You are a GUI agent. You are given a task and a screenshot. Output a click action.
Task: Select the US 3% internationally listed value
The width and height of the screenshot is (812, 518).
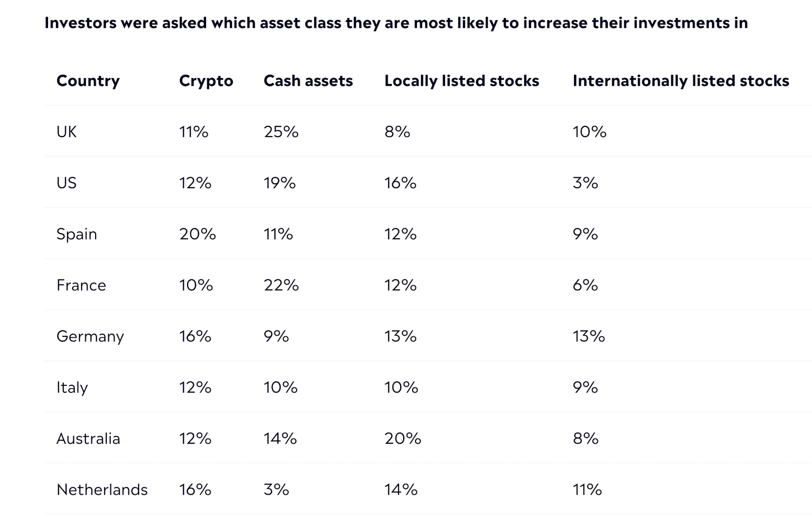click(x=585, y=183)
